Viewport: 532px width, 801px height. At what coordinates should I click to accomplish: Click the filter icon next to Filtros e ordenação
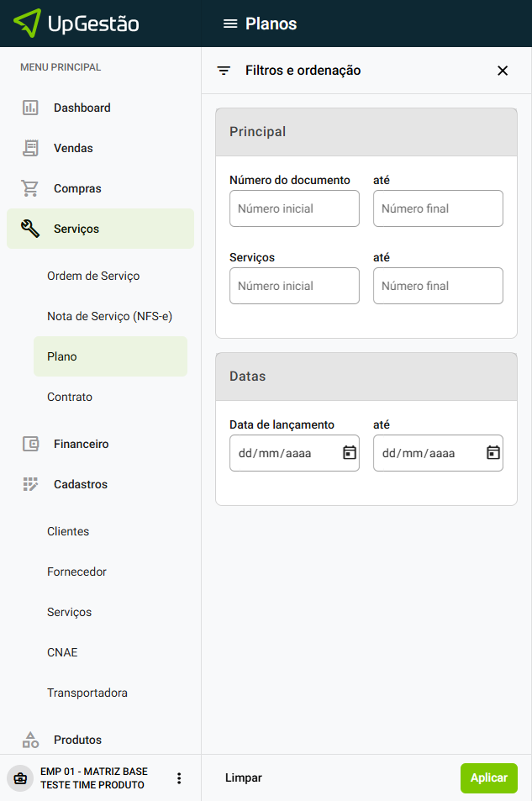tap(224, 71)
